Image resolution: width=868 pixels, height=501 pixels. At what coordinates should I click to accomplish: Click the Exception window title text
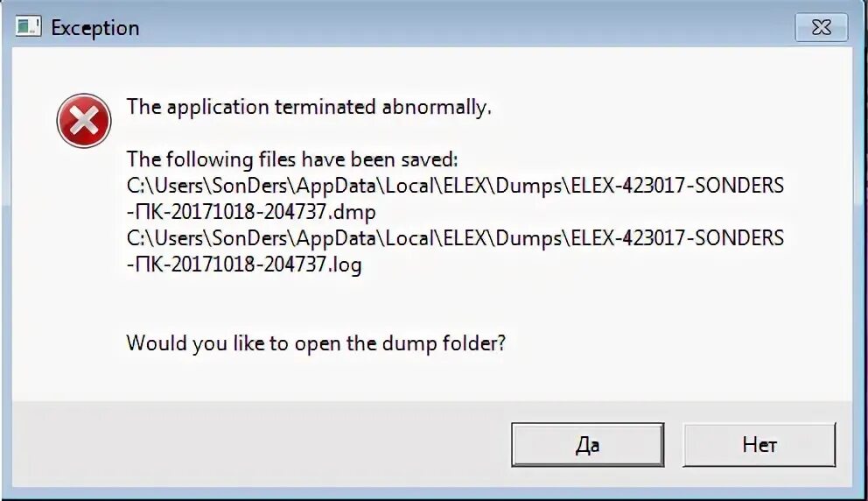(95, 28)
